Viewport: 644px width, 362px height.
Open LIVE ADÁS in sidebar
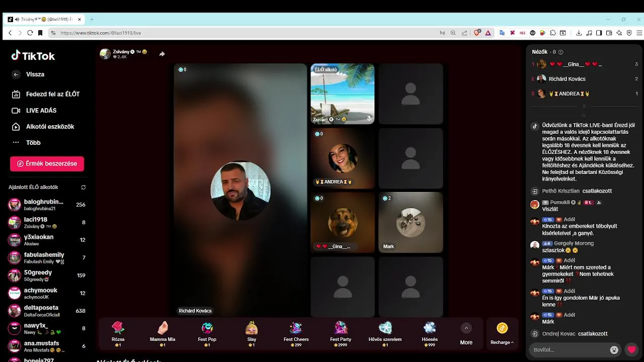(x=34, y=110)
